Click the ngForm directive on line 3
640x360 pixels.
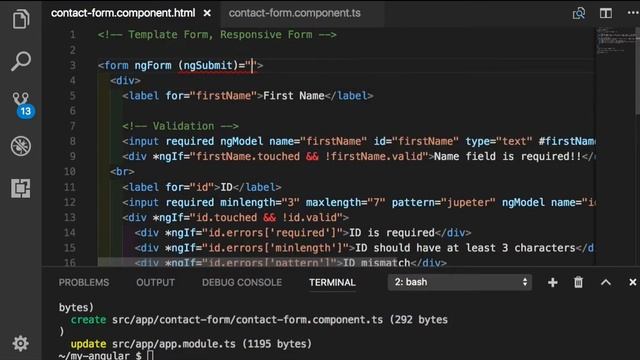[153, 65]
